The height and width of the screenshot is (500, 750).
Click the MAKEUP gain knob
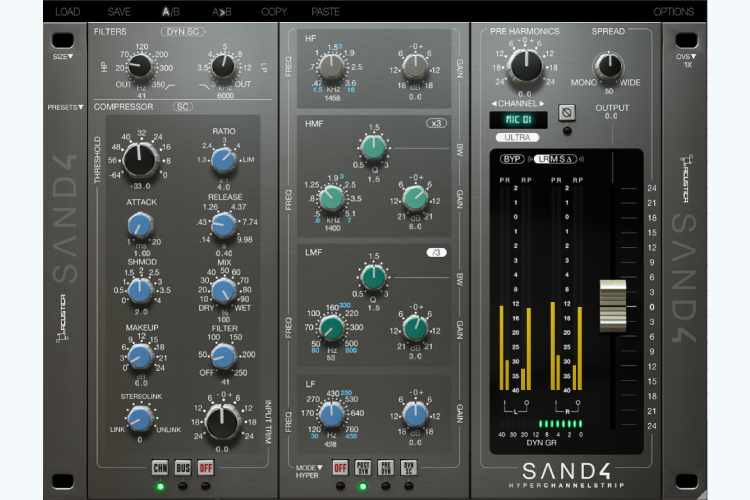(140, 356)
